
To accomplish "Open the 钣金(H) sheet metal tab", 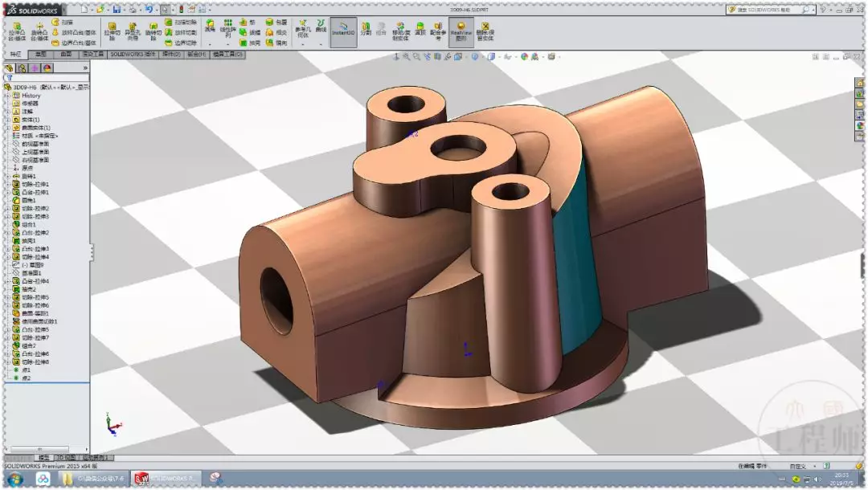I will 196,55.
